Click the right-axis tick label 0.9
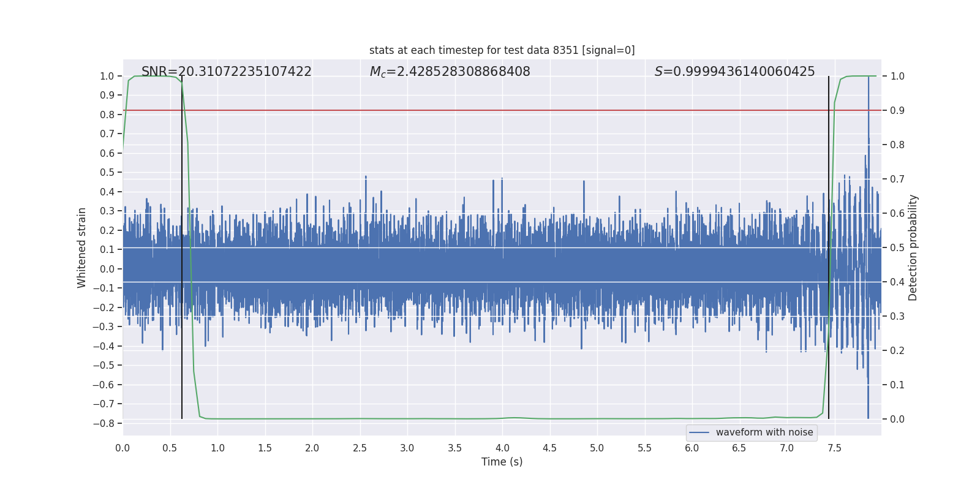Image resolution: width=980 pixels, height=490 pixels. (897, 111)
